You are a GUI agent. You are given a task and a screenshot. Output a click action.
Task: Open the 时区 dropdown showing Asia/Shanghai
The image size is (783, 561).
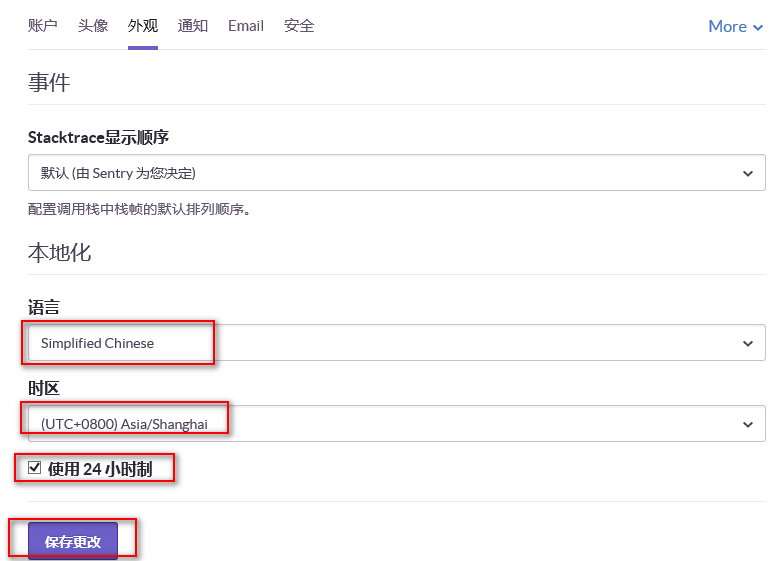coord(396,424)
